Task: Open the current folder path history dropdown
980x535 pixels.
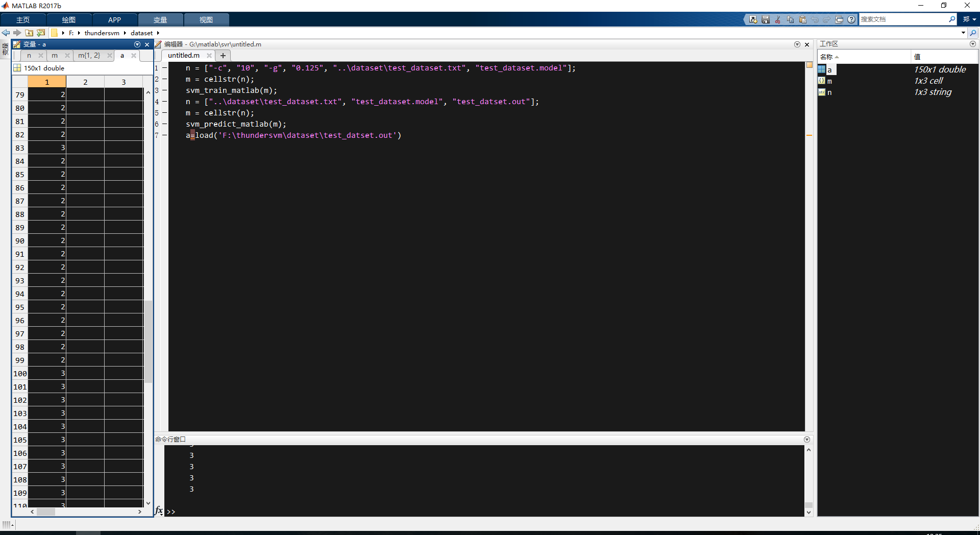Action: (x=963, y=33)
